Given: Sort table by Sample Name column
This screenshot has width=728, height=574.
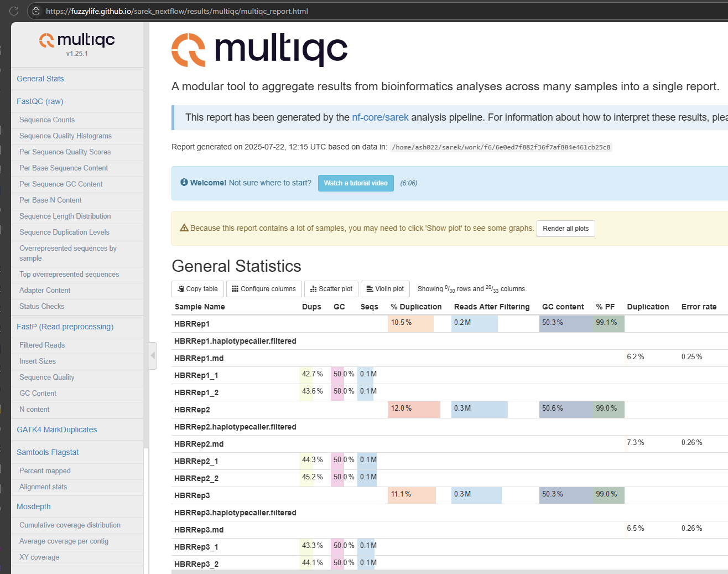Looking at the screenshot, I should point(200,307).
